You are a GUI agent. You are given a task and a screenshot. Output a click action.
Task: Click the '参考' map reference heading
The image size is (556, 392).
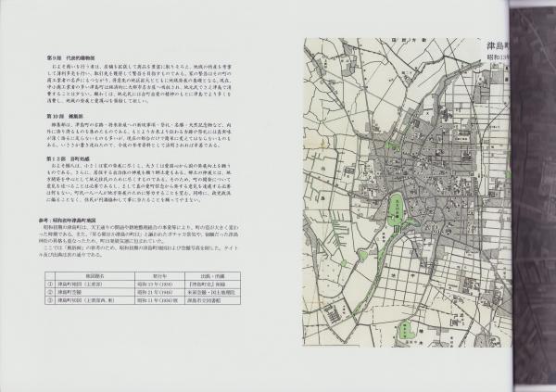coord(68,221)
